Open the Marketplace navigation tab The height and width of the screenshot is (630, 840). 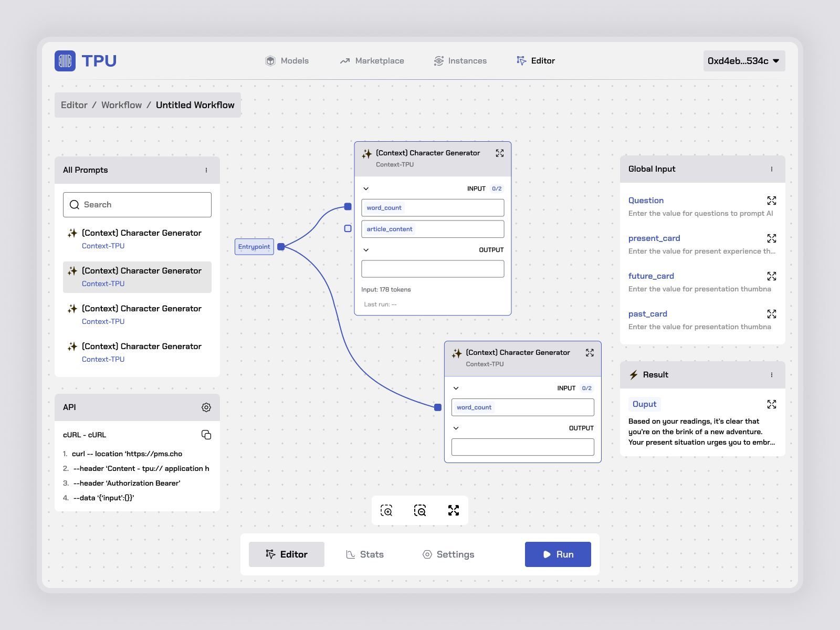pos(372,61)
